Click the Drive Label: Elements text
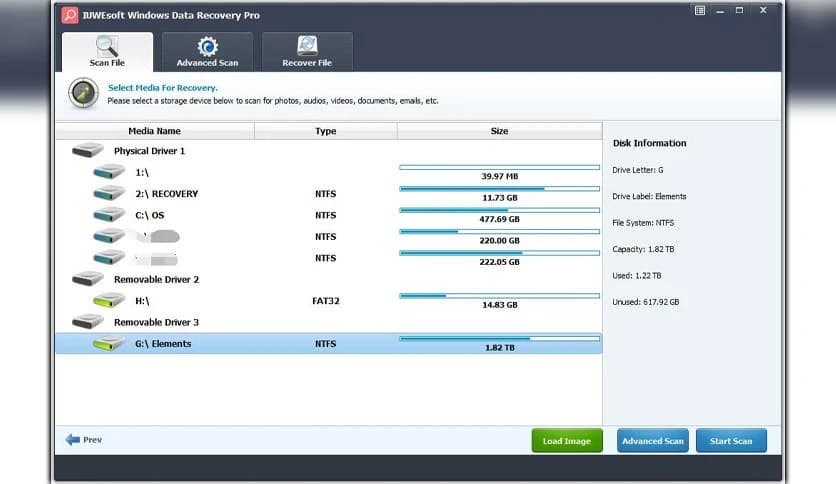Screen dimensions: 836x484 click(x=649, y=196)
